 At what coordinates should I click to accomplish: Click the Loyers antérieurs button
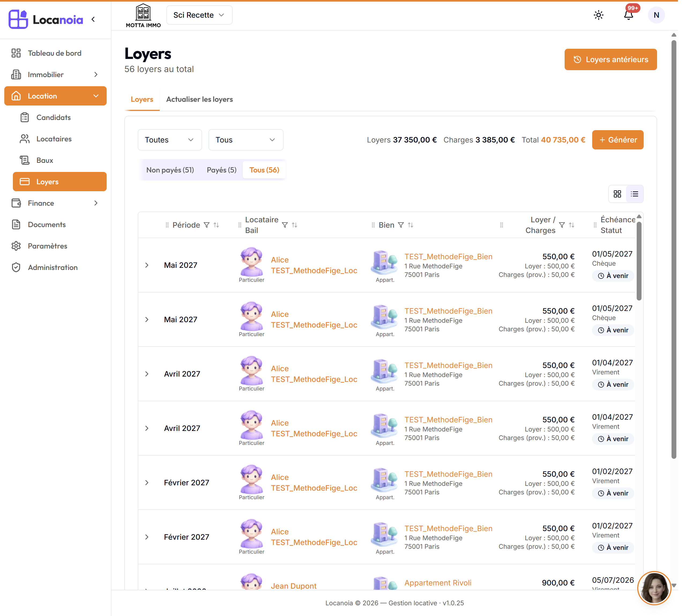coord(610,59)
